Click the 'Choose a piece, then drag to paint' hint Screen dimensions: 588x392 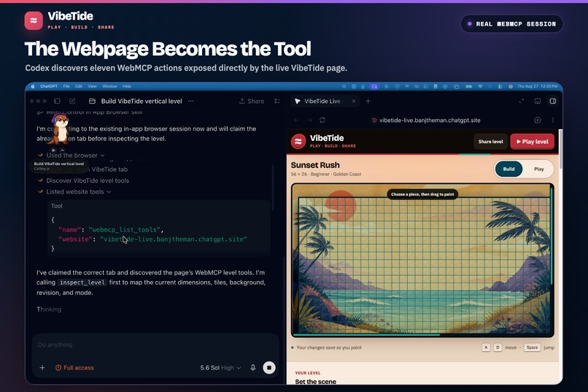[x=422, y=194]
